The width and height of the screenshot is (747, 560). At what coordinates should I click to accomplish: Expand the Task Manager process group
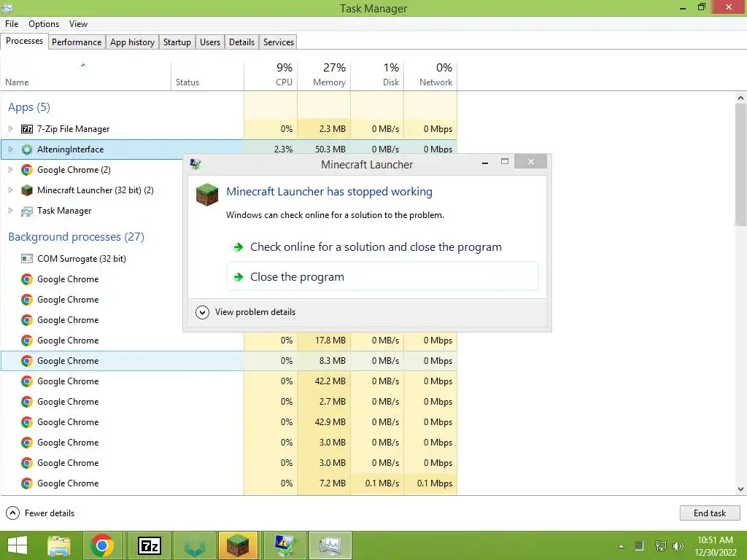(x=10, y=211)
